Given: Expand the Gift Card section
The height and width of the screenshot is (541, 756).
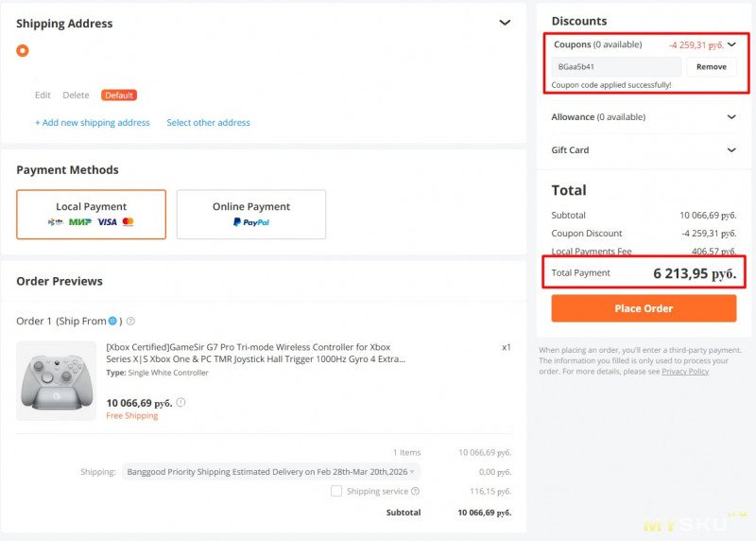Looking at the screenshot, I should tap(731, 150).
